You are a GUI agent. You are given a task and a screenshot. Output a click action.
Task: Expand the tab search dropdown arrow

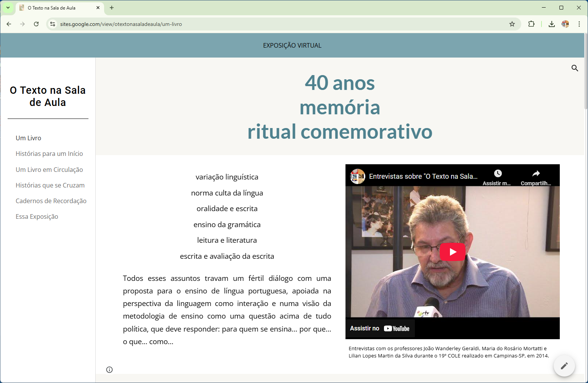coord(8,8)
